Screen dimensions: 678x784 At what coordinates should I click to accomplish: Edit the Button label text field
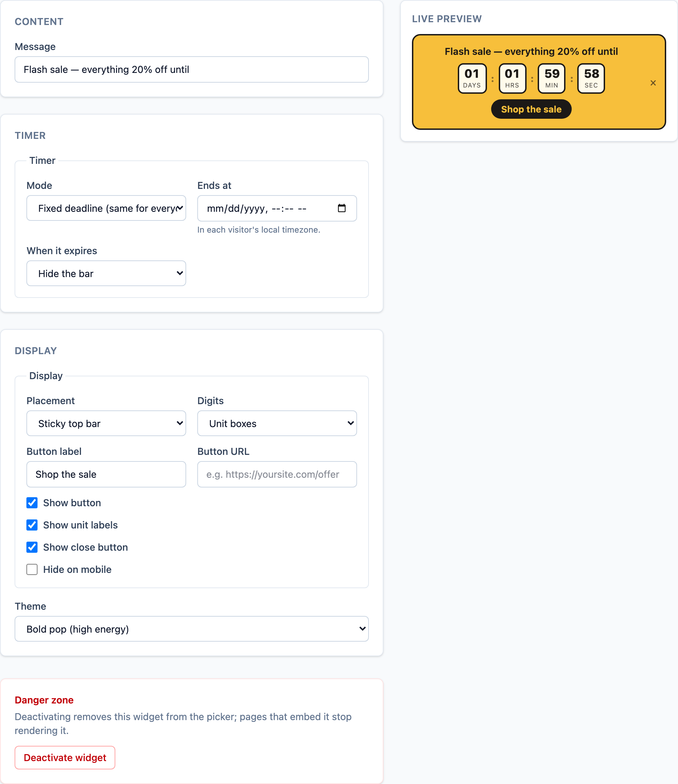click(106, 474)
